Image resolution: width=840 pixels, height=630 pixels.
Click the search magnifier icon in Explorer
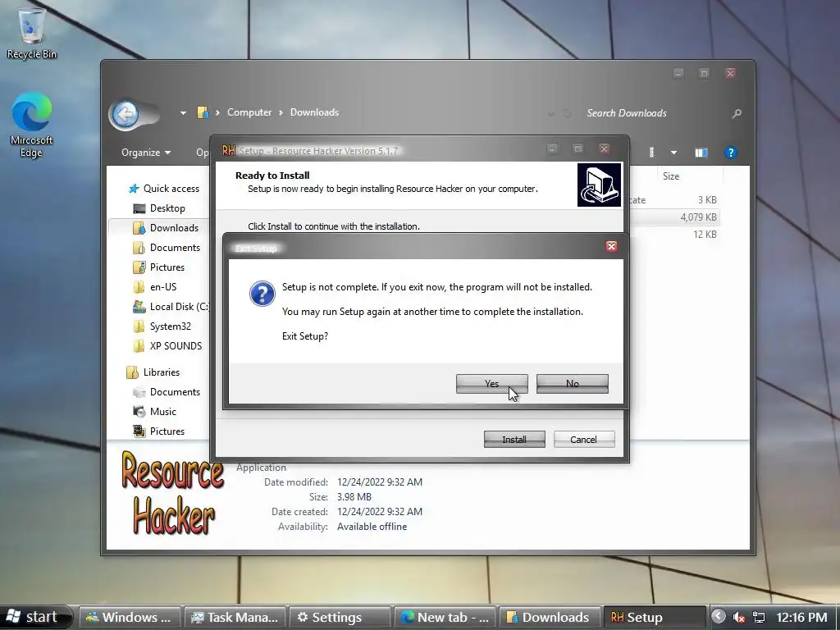click(737, 113)
